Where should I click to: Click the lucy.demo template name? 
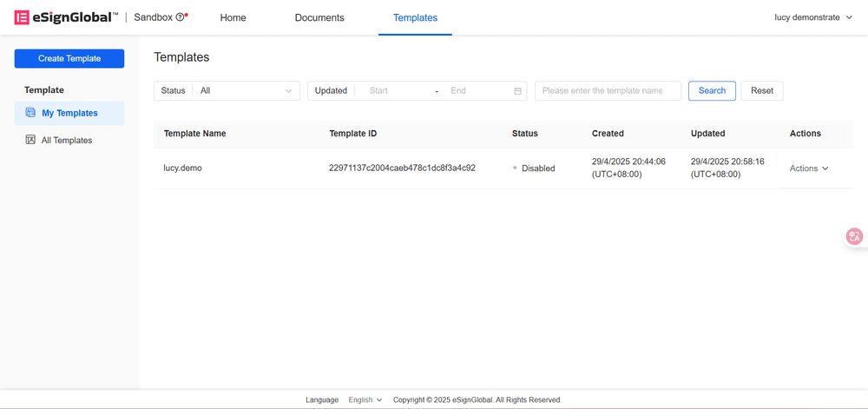(x=182, y=168)
